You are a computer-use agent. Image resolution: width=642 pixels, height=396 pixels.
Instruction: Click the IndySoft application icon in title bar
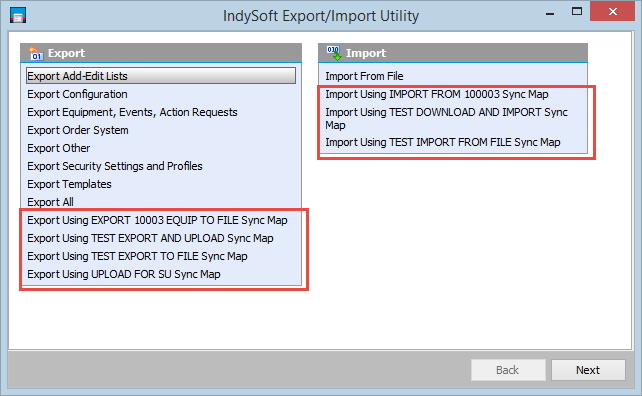pos(18,15)
